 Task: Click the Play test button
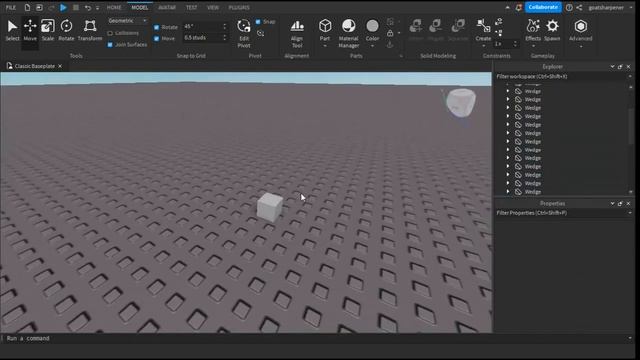coord(63,7)
